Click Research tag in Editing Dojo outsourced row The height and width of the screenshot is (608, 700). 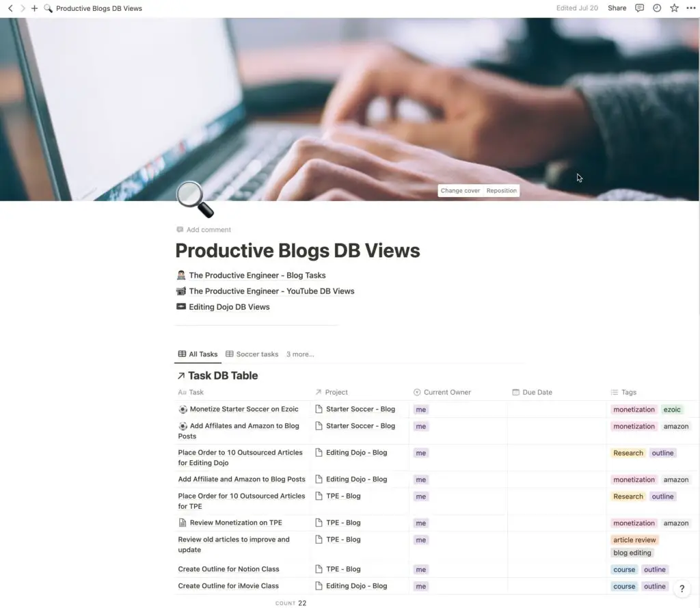pyautogui.click(x=628, y=453)
